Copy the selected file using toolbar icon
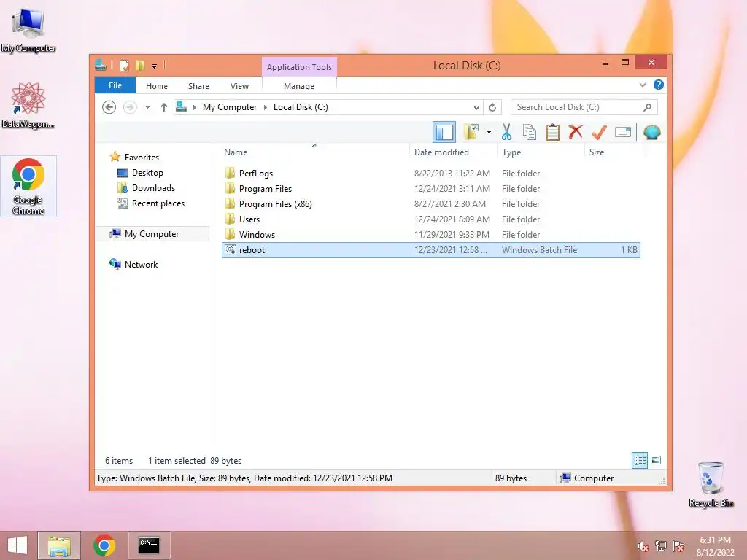 pyautogui.click(x=530, y=132)
